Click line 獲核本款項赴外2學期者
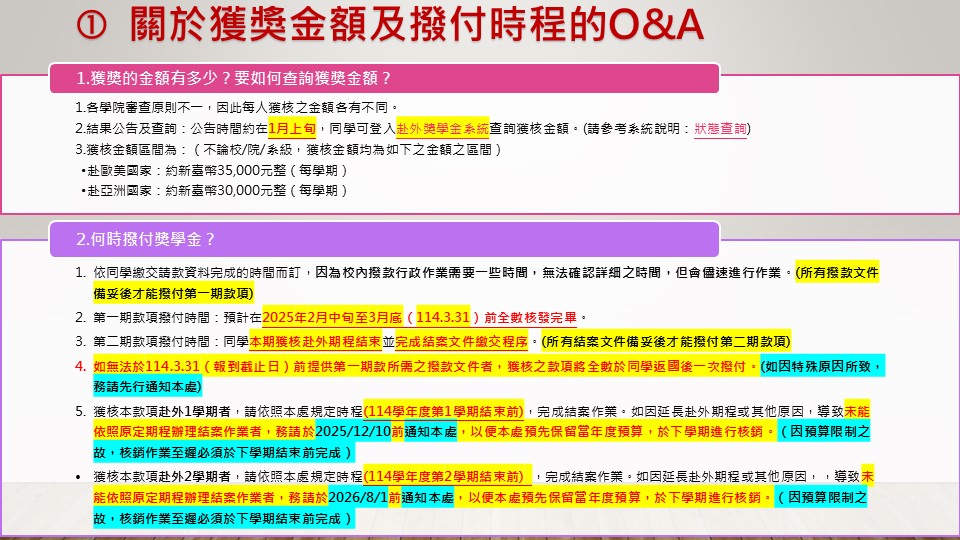960x540 pixels. [x=162, y=476]
